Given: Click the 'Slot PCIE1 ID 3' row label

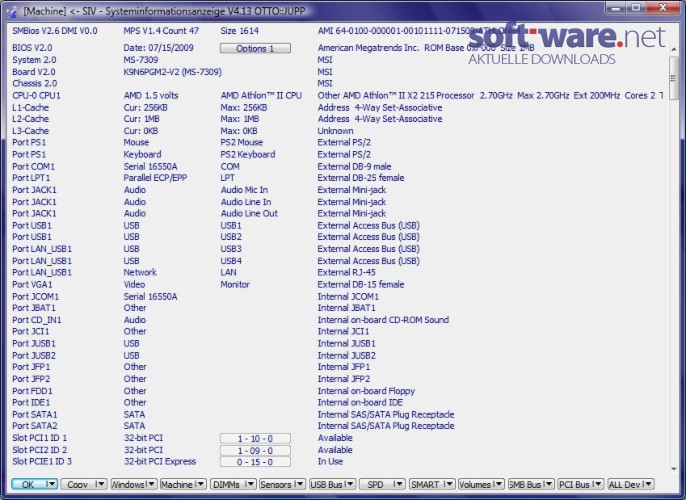Looking at the screenshot, I should (42, 462).
